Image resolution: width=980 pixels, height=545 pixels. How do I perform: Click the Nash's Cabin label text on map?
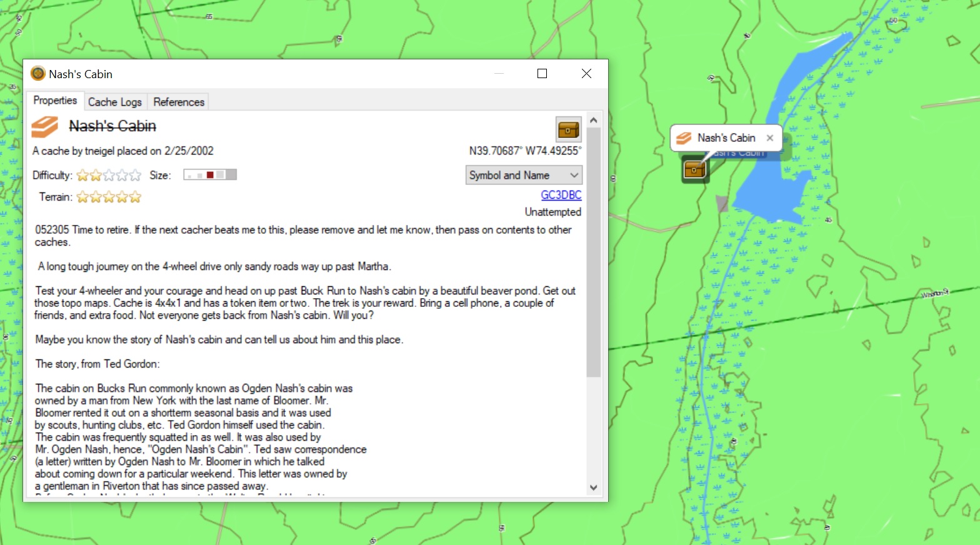(x=726, y=138)
